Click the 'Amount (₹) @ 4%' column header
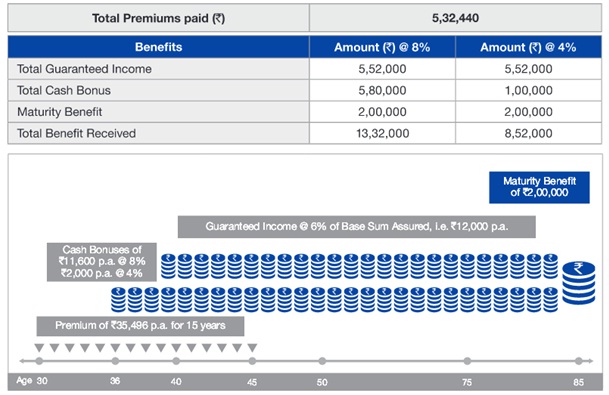Screen dimensions: 609x395 point(528,47)
